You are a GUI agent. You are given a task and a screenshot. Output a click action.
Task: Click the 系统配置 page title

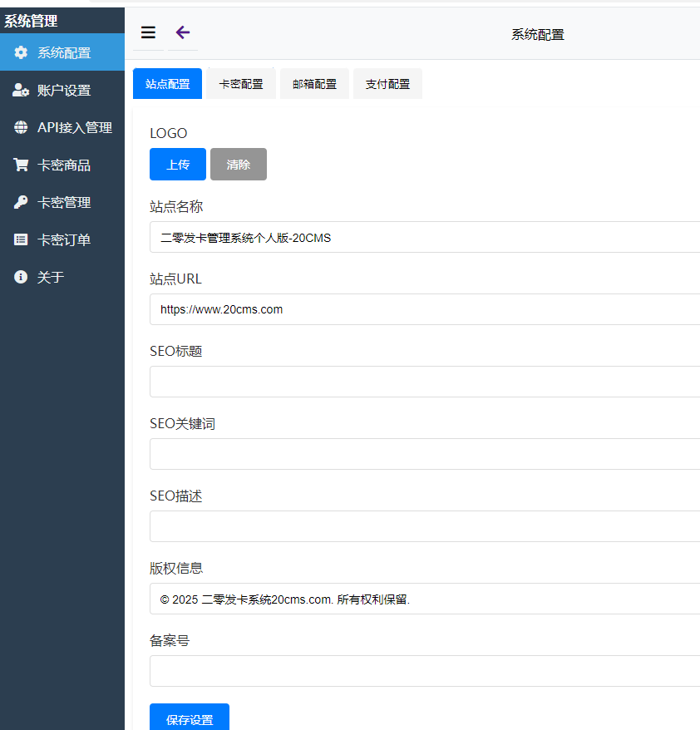tap(538, 34)
